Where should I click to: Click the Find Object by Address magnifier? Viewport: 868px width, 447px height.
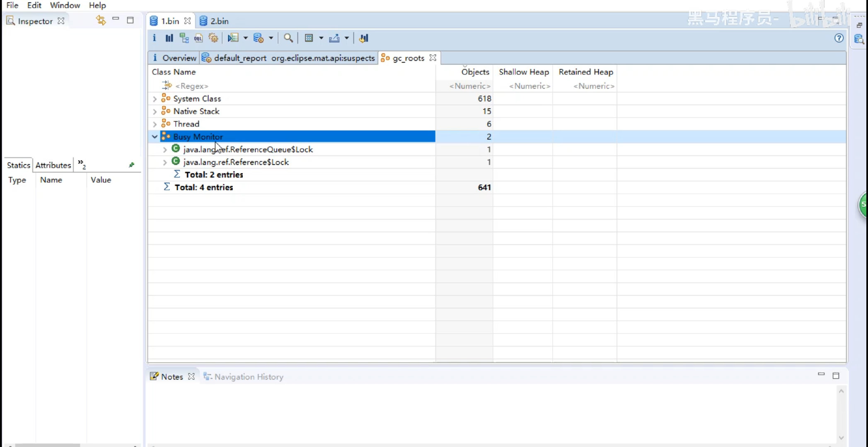[288, 38]
